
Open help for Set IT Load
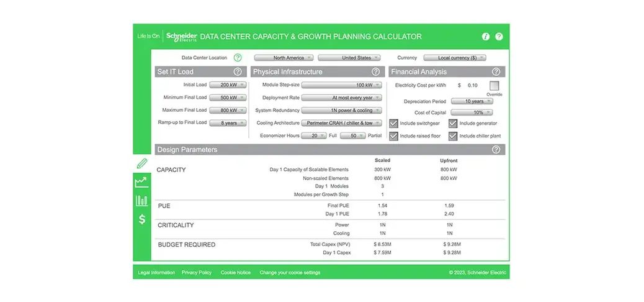click(238, 71)
